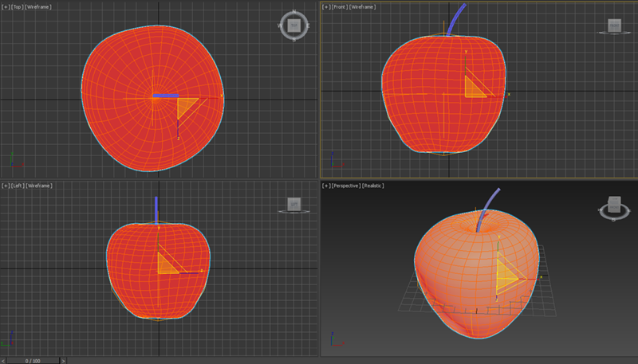Click the world axis tripod in Perspective viewport
Viewport: 638px width, 364px height.
(337, 339)
